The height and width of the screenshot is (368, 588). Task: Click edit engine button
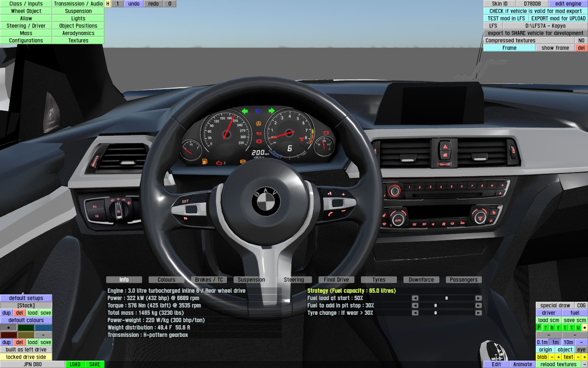(x=568, y=4)
